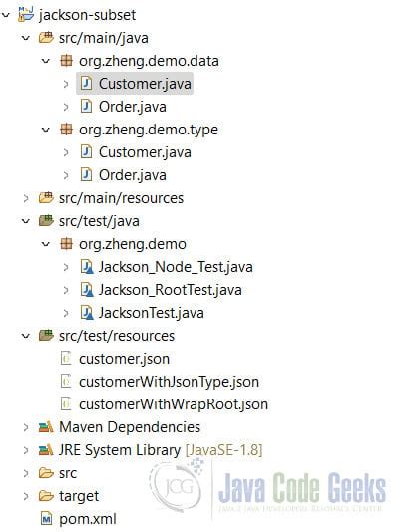Click the org.zheng.demo.data package icon
393x532 pixels.
pos(66,61)
